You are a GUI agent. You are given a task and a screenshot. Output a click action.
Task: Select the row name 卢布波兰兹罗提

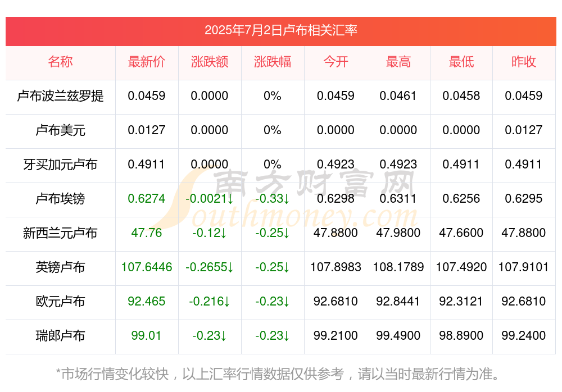(60, 96)
